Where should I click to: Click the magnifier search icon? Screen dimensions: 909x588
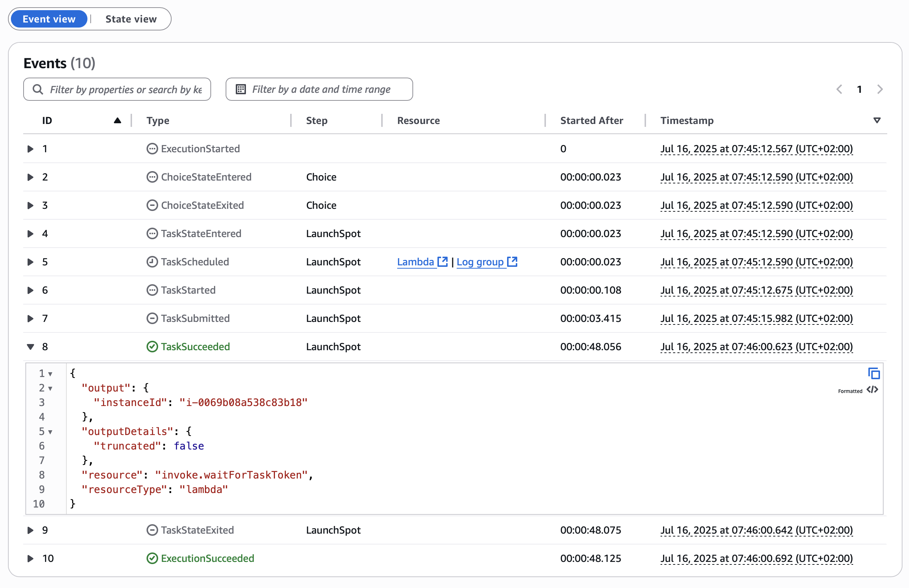37,89
